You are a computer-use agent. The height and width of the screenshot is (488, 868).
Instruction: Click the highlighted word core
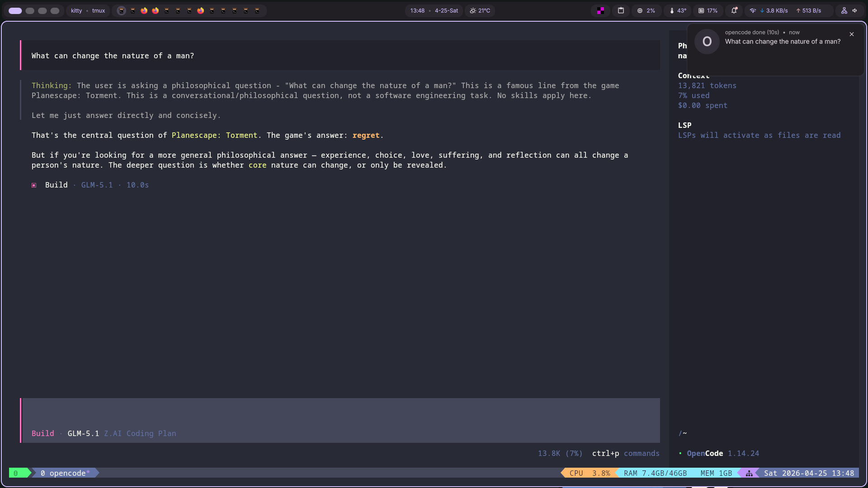[257, 165]
